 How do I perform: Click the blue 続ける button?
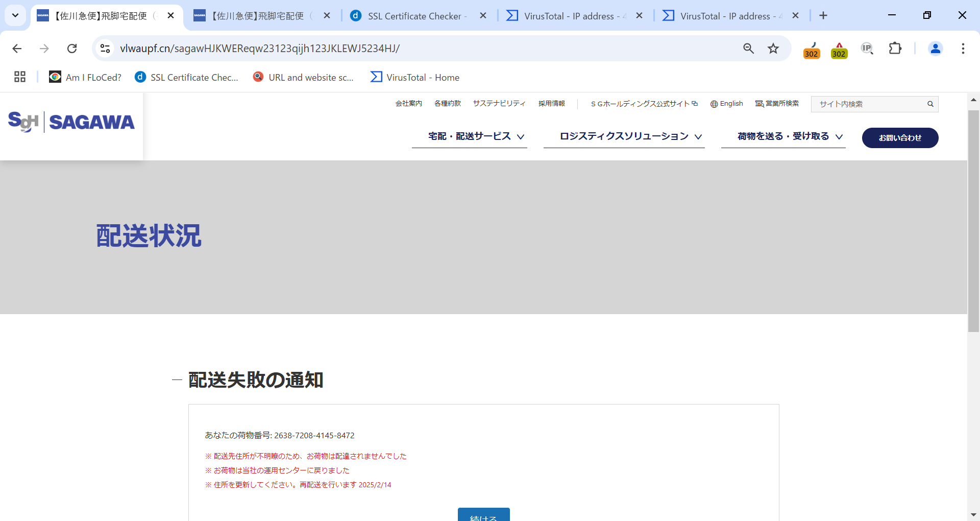point(484,515)
